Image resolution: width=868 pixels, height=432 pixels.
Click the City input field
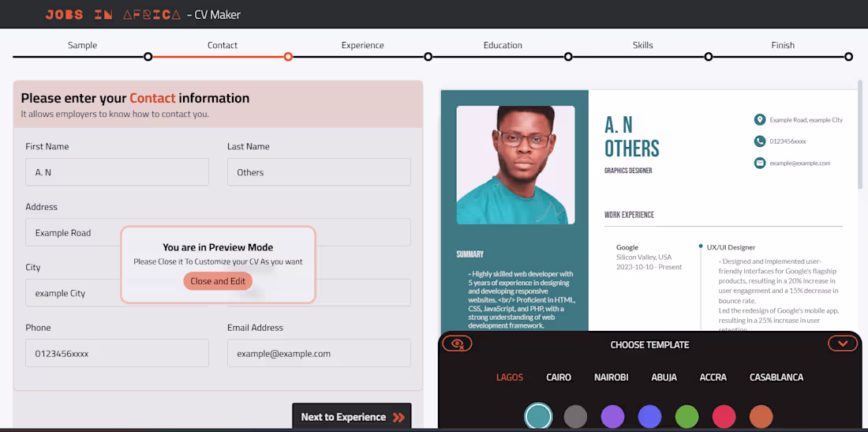pyautogui.click(x=117, y=293)
